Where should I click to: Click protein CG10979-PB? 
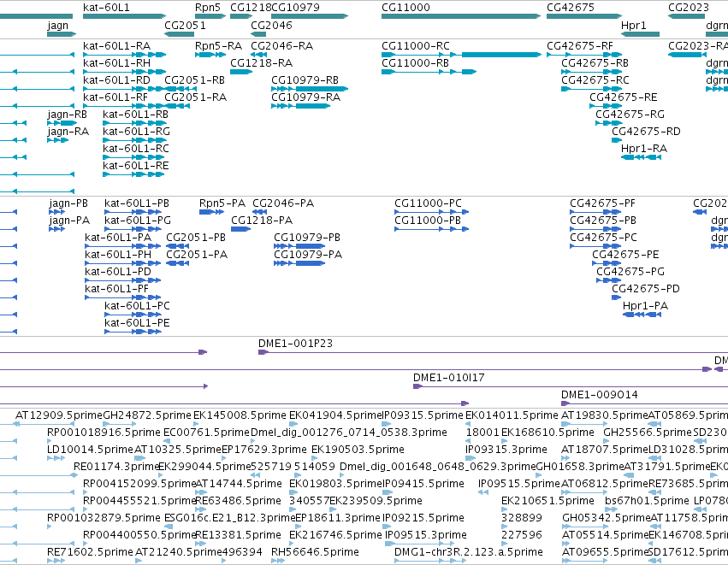click(x=307, y=238)
